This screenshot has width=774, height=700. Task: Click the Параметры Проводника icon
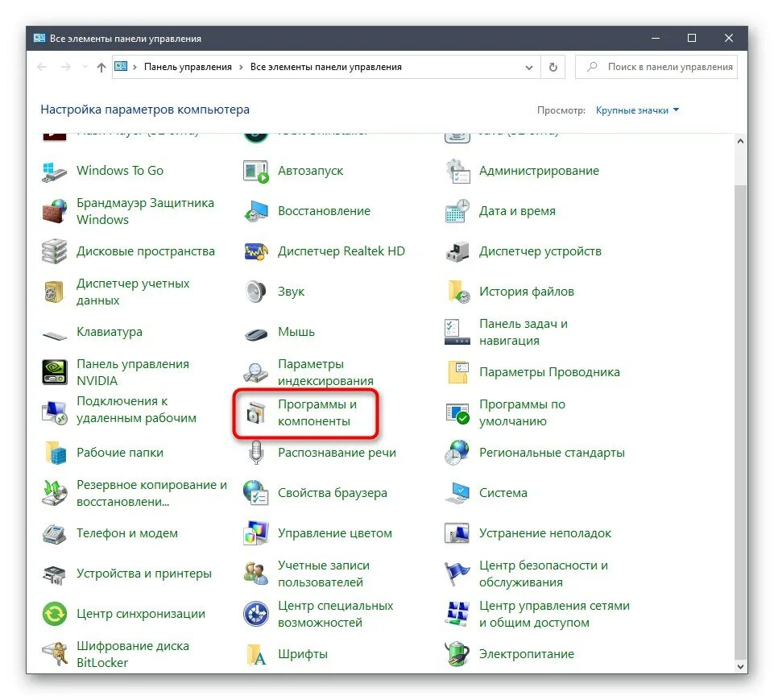(457, 372)
